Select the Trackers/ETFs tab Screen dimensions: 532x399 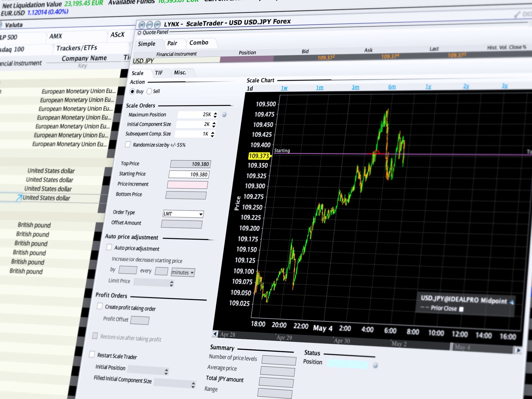coord(77,48)
